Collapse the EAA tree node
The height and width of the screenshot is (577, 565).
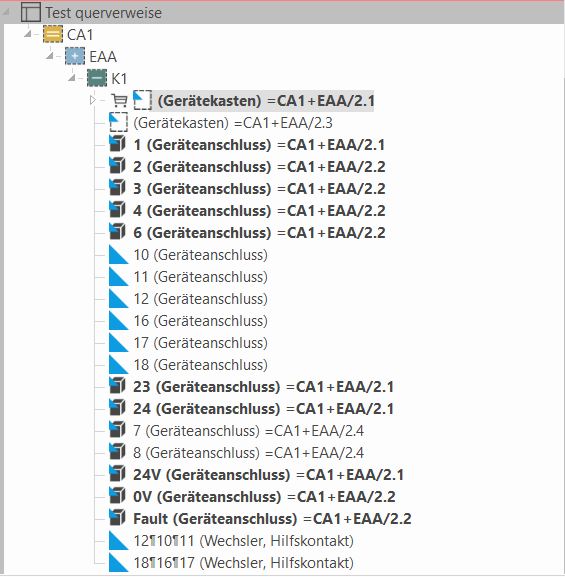click(50, 56)
